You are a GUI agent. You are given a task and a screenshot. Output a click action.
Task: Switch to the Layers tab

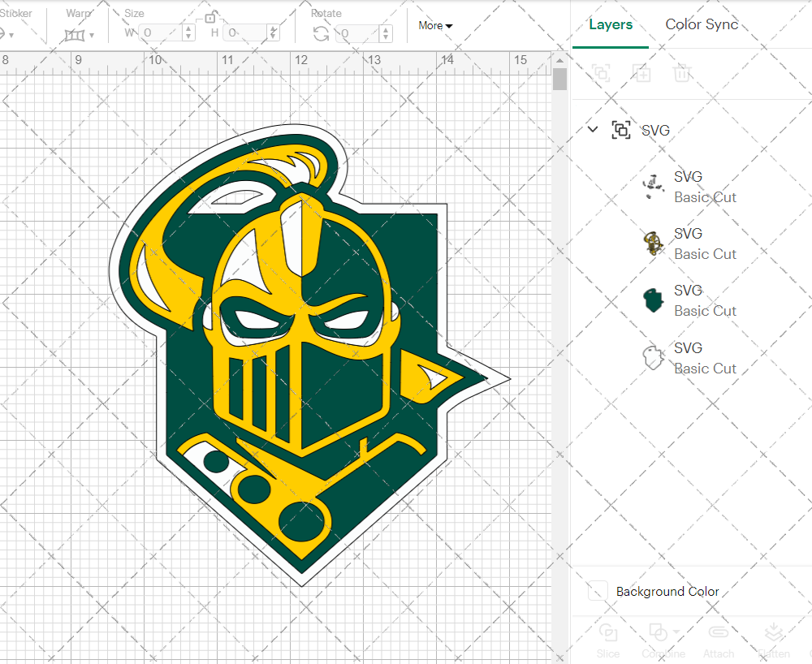point(611,24)
